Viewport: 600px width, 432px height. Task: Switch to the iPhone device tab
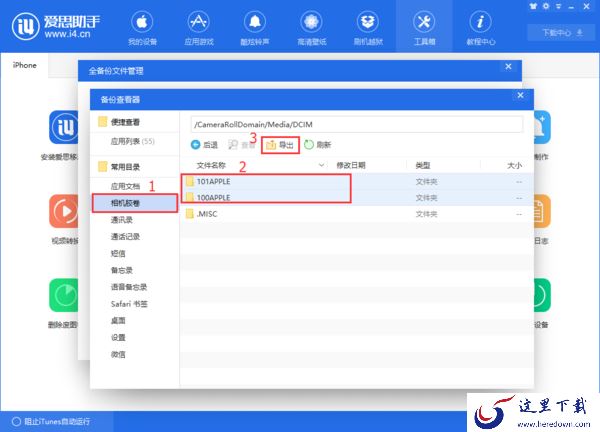click(x=24, y=65)
